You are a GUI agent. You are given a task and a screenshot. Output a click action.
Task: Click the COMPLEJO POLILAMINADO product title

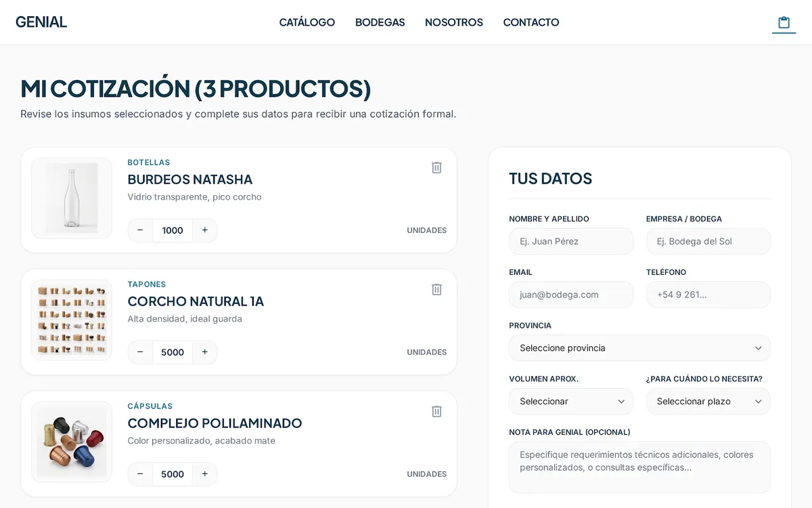pos(215,423)
